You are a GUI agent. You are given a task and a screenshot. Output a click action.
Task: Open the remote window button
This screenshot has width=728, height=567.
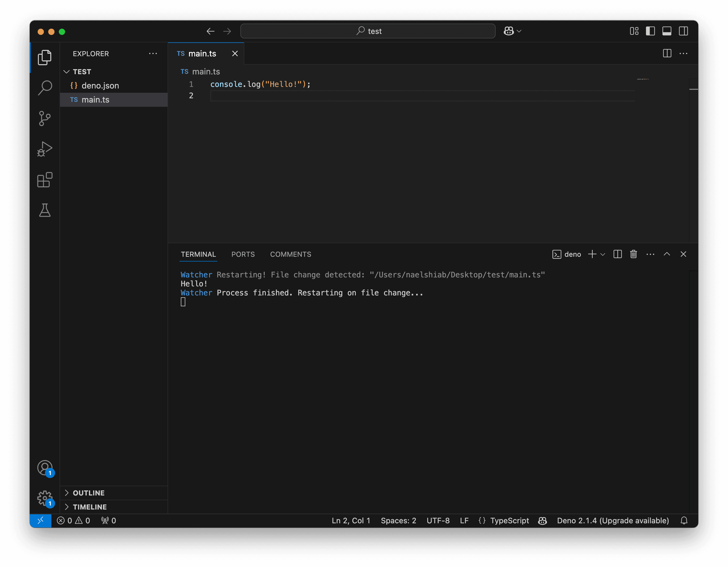[40, 520]
